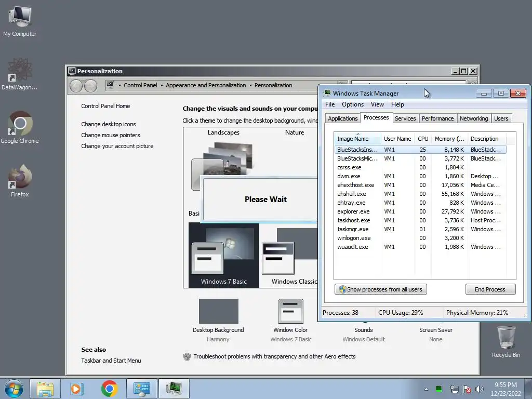Go forward in the Personalization window
Image resolution: width=532 pixels, height=399 pixels.
click(x=90, y=86)
